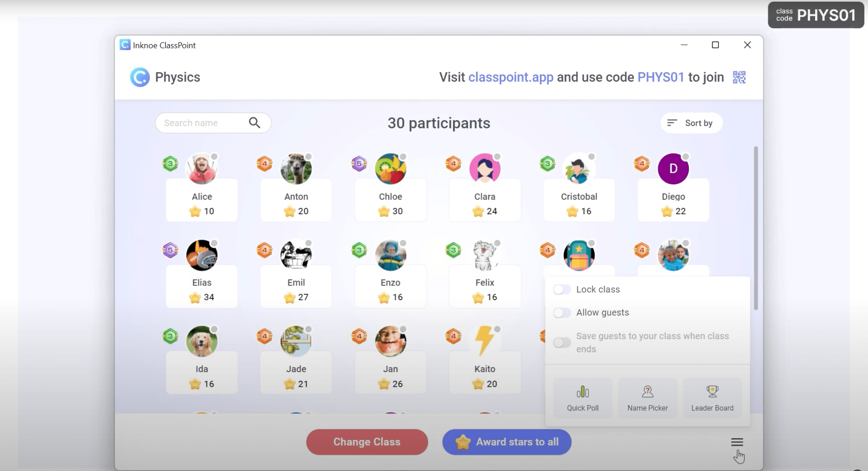Enable the Allow guests toggle
The image size is (868, 471).
coord(560,312)
